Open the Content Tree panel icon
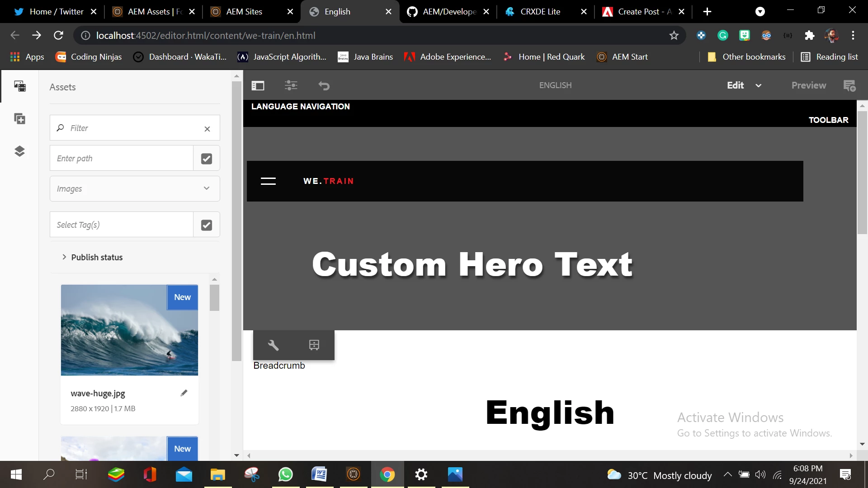Viewport: 868px width, 488px height. [19, 151]
